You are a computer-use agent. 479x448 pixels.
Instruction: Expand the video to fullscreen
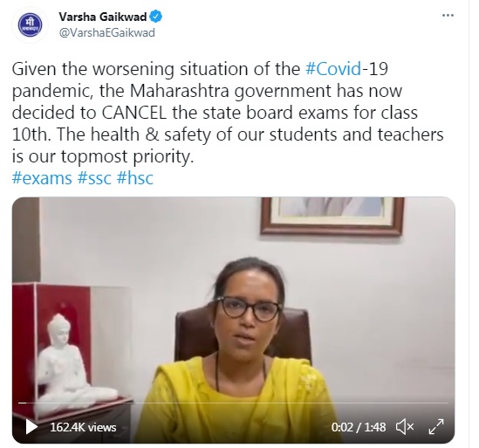click(x=436, y=426)
